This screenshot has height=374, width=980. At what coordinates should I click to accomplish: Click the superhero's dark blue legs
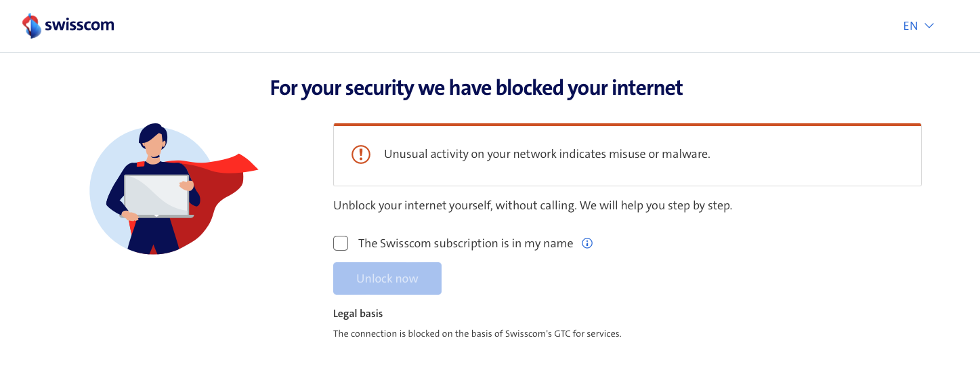154,237
